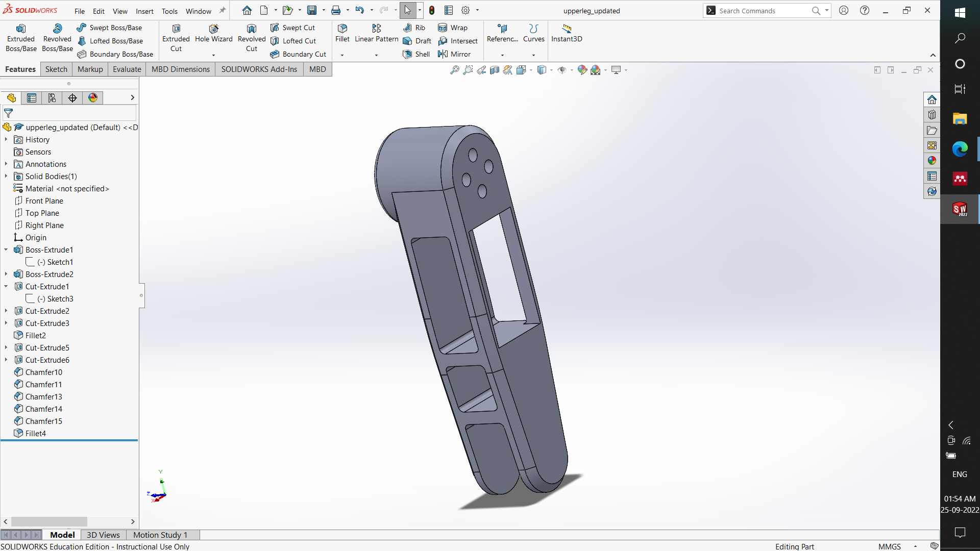Collapse the Cut-Extrude1 feature

(x=6, y=286)
